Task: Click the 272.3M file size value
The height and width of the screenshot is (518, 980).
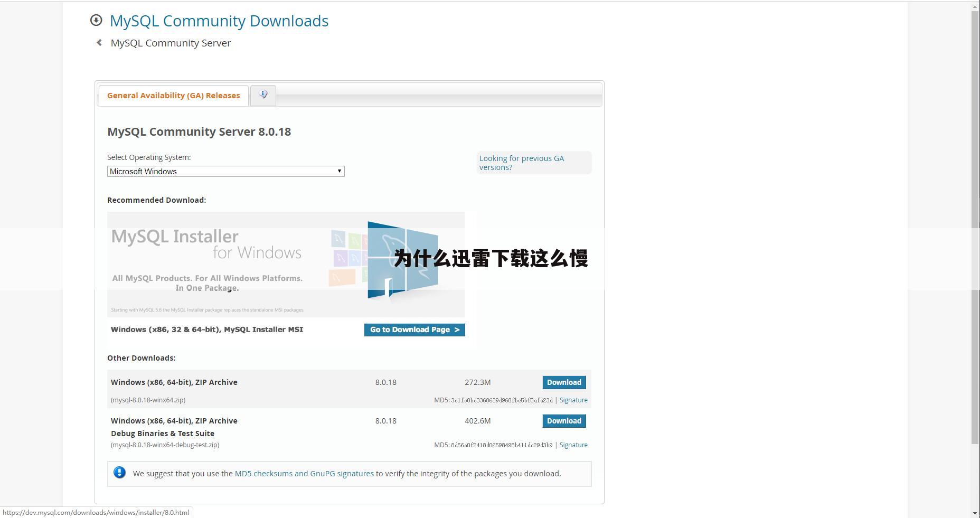Action: point(478,382)
